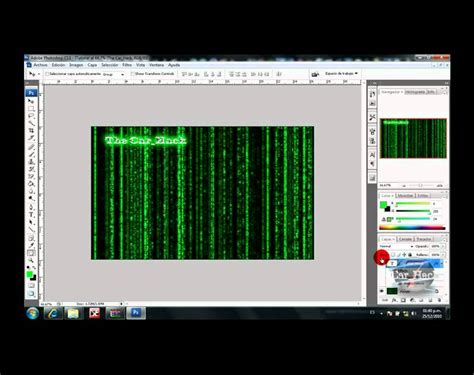Select the Eyedropper tool
Image resolution: width=474 pixels, height=375 pixels.
31,245
